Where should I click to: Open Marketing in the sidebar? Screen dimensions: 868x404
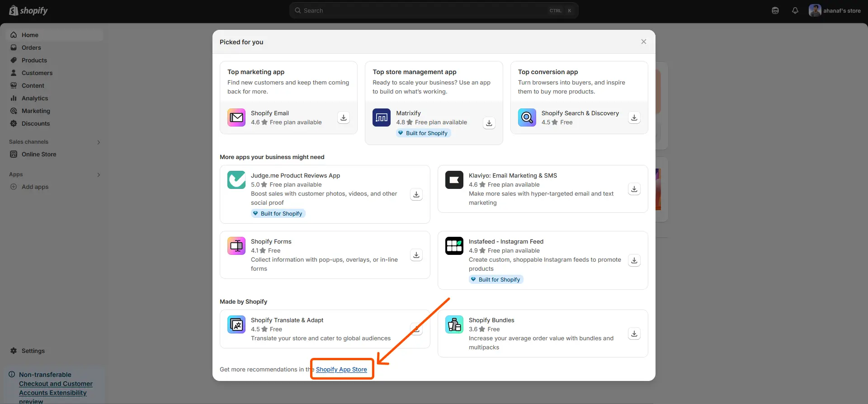(x=54, y=111)
